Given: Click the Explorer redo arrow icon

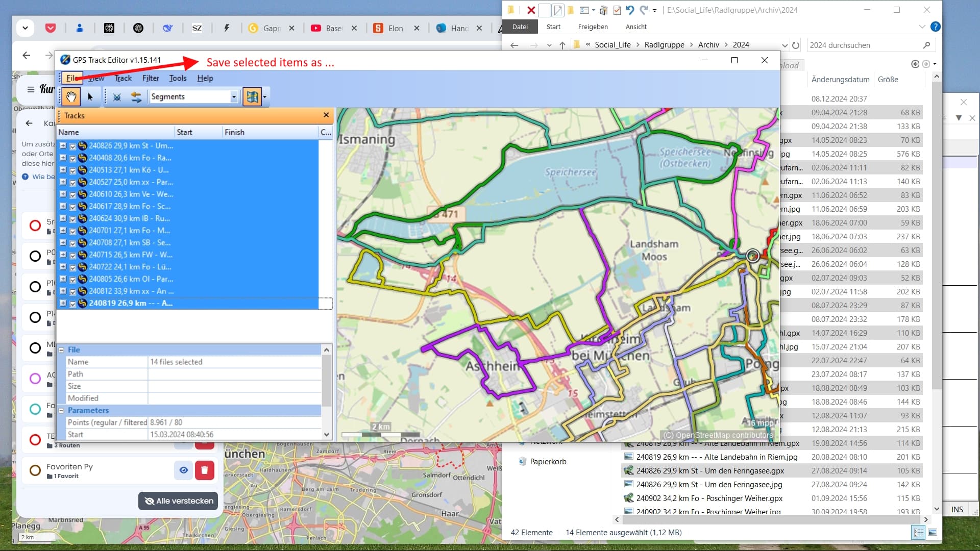Looking at the screenshot, I should pyautogui.click(x=643, y=10).
